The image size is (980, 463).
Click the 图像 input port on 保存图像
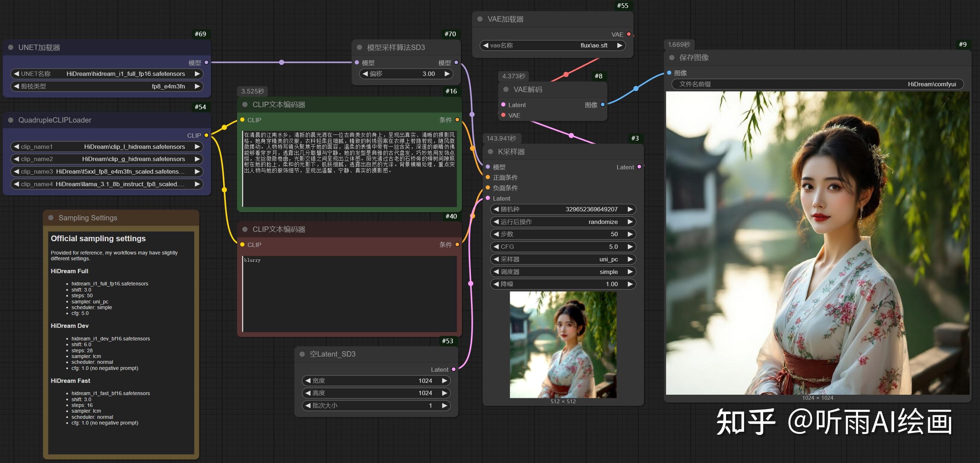coord(669,73)
